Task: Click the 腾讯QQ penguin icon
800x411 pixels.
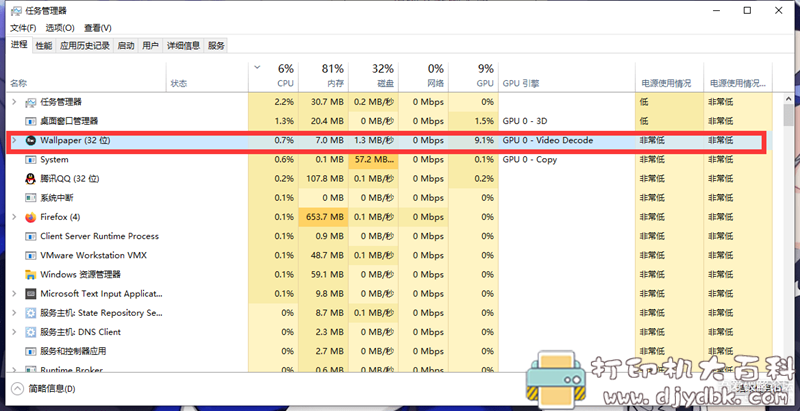Action: click(x=31, y=179)
